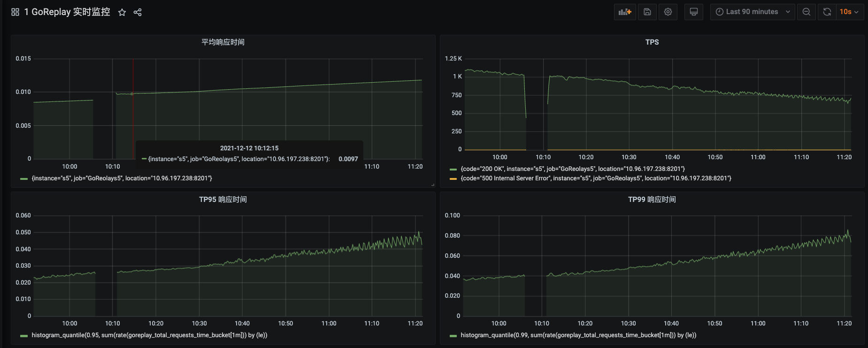The image size is (868, 348).
Task: Open the 10s refresh interval dropdown
Action: click(849, 12)
